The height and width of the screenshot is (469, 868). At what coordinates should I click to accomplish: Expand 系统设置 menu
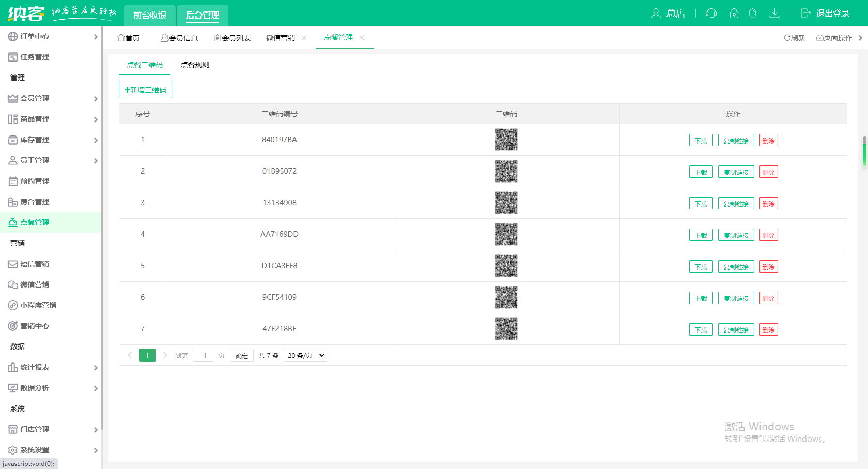(51, 450)
